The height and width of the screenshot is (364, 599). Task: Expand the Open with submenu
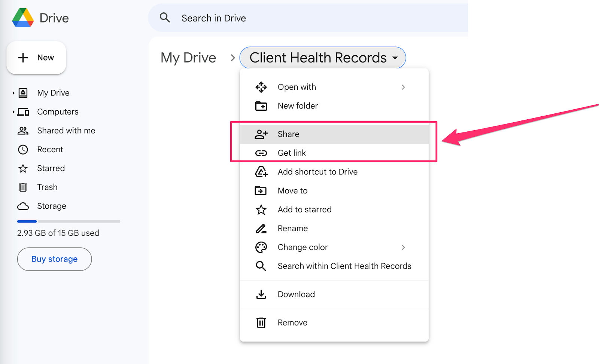(403, 87)
